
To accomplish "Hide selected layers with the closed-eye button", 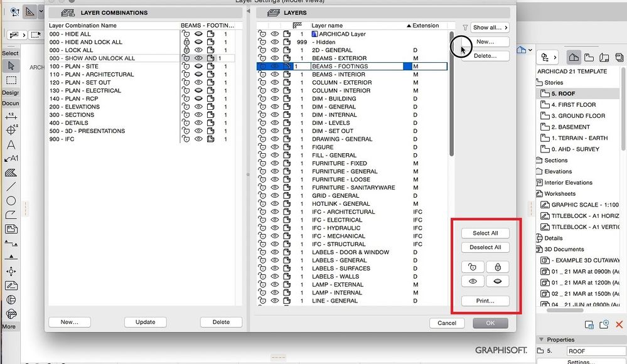I will click(498, 281).
